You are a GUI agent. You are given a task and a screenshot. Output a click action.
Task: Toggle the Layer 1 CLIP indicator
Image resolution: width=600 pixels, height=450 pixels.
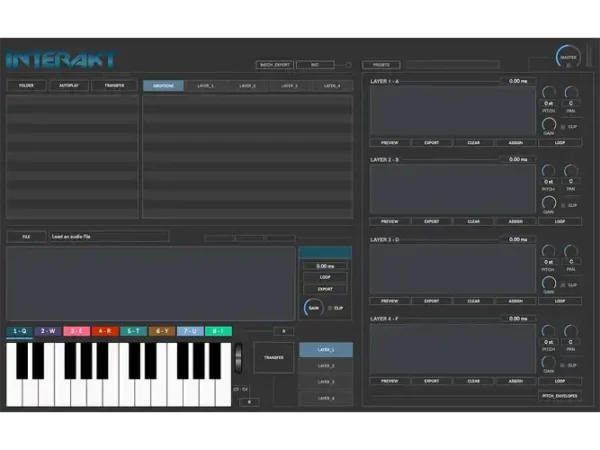(563, 127)
